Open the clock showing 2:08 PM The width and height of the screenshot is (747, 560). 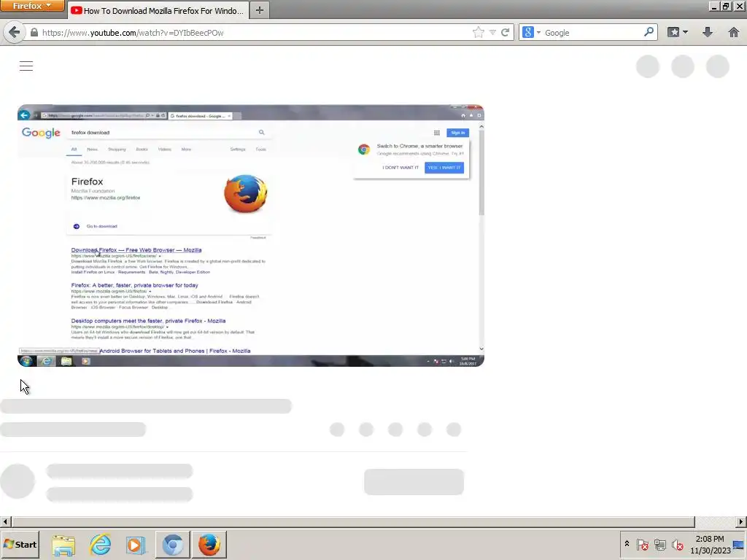pyautogui.click(x=710, y=544)
